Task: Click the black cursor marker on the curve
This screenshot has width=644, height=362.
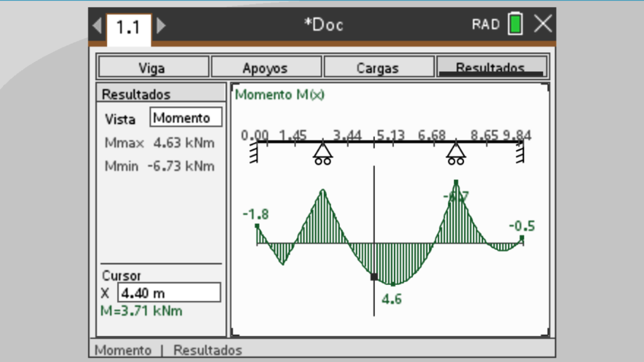Action: pyautogui.click(x=374, y=277)
